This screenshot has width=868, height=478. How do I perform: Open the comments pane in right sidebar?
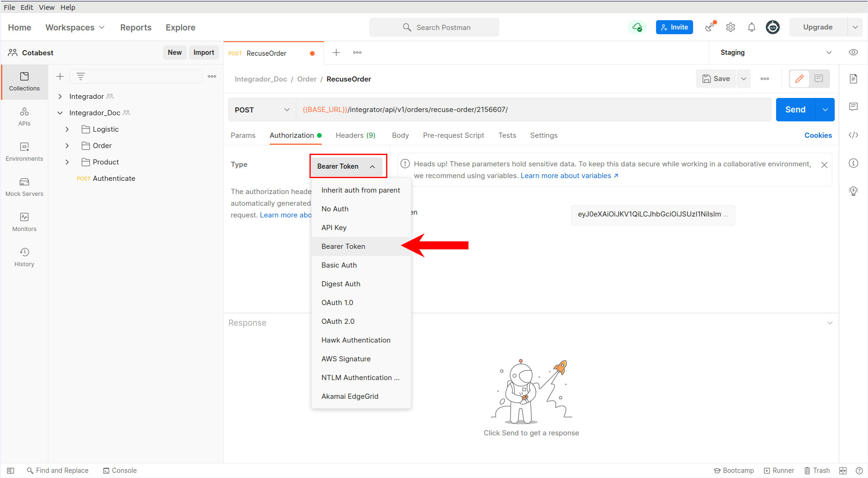point(853,107)
